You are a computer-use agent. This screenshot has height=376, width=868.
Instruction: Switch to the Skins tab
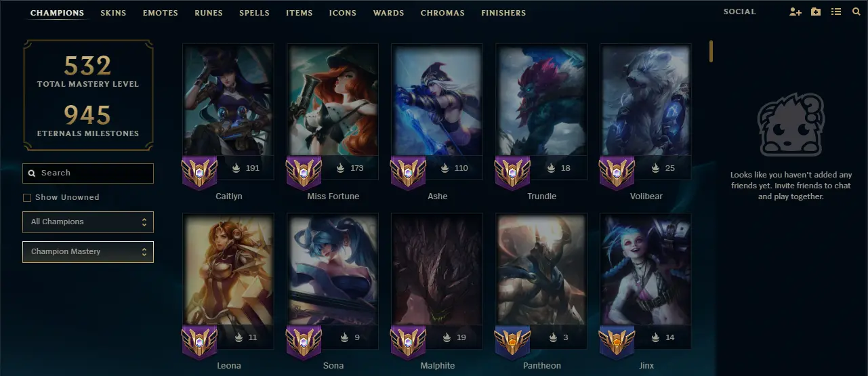pos(113,13)
